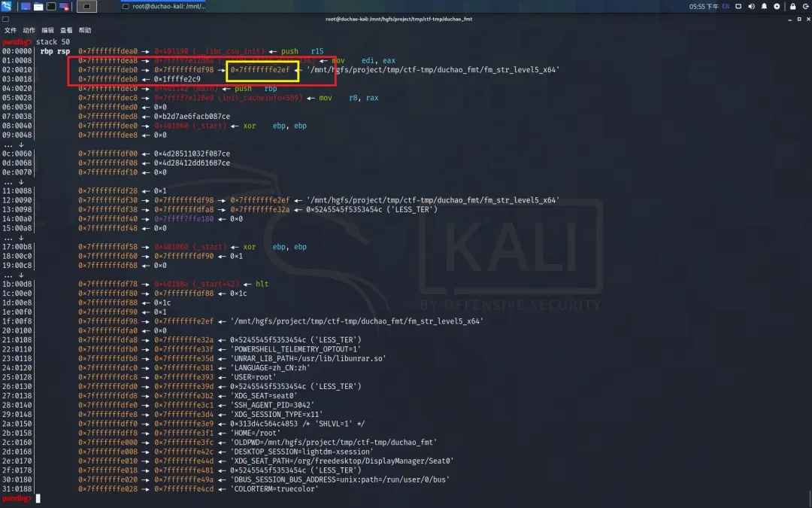Click the 0x40108a (_start+42) entry
The image size is (812, 508).
(x=197, y=284)
